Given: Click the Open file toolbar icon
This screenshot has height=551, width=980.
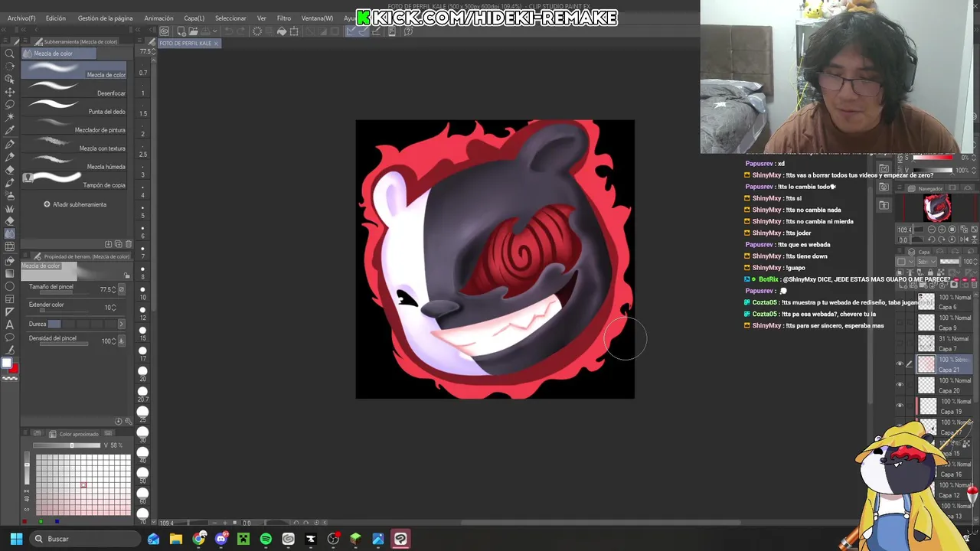Looking at the screenshot, I should click(194, 31).
